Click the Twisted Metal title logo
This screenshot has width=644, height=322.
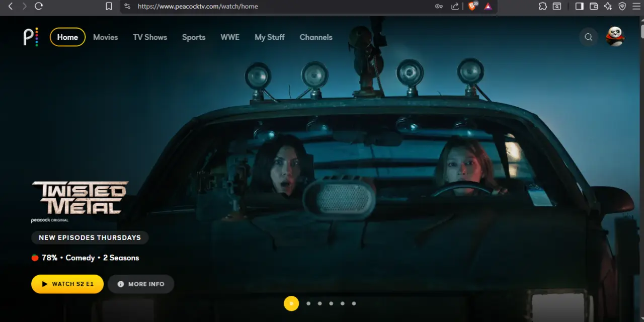tap(79, 198)
